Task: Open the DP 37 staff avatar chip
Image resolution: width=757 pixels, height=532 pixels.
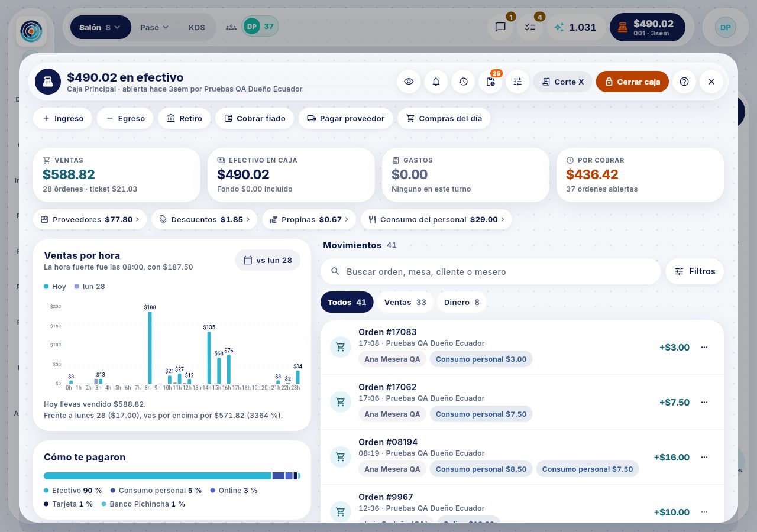Action: [260, 26]
